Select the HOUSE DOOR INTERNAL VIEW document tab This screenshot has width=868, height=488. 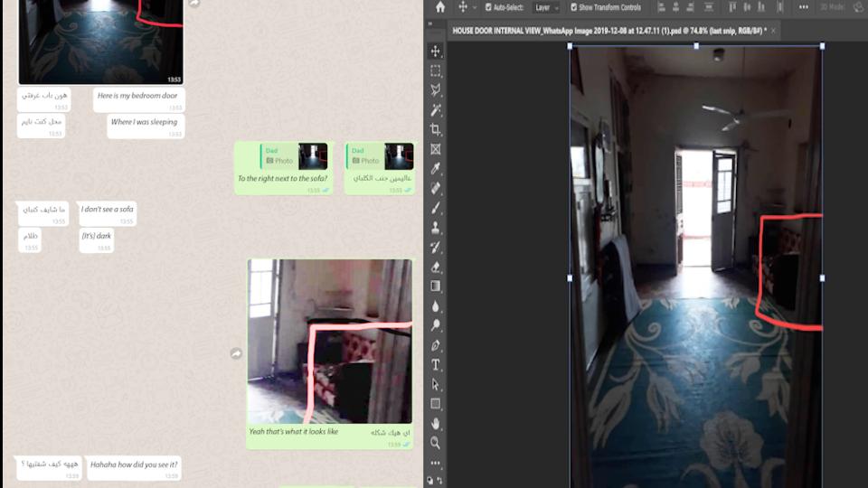click(x=608, y=31)
